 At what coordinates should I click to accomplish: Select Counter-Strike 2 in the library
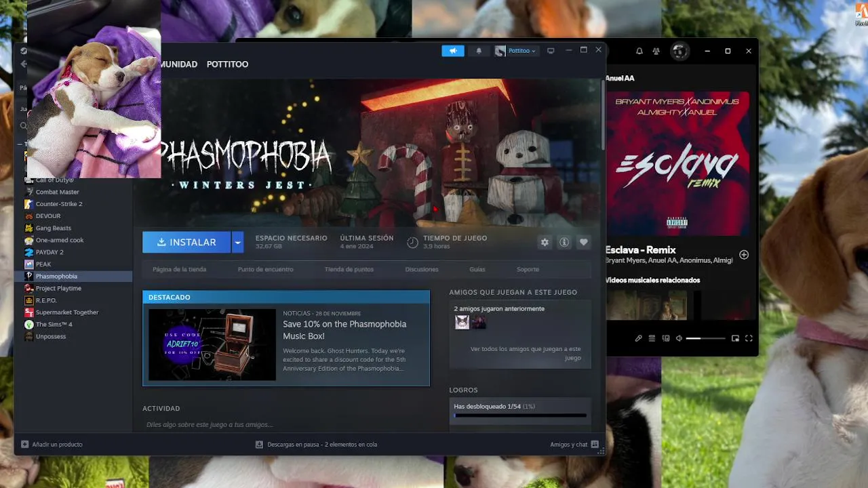coord(73,204)
